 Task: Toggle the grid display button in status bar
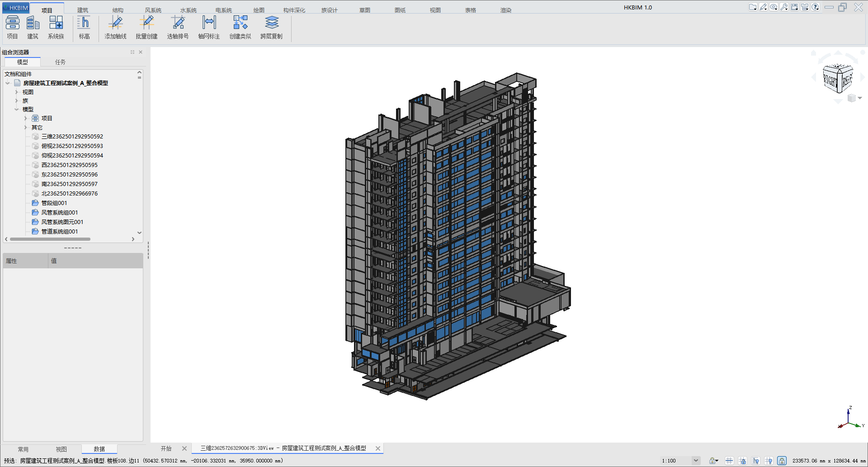pyautogui.click(x=729, y=461)
